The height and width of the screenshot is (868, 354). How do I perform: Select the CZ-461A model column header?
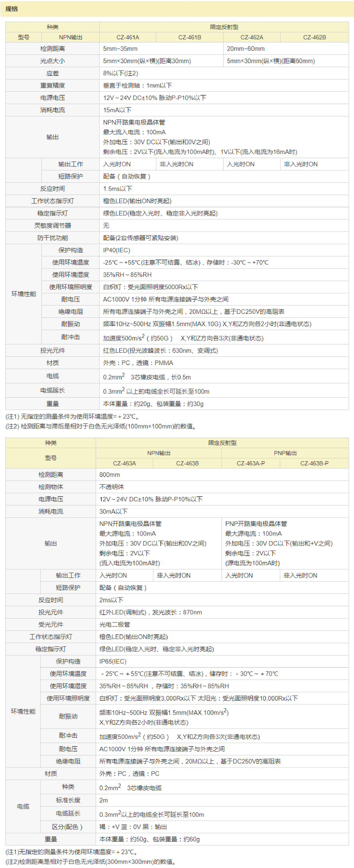(x=128, y=37)
